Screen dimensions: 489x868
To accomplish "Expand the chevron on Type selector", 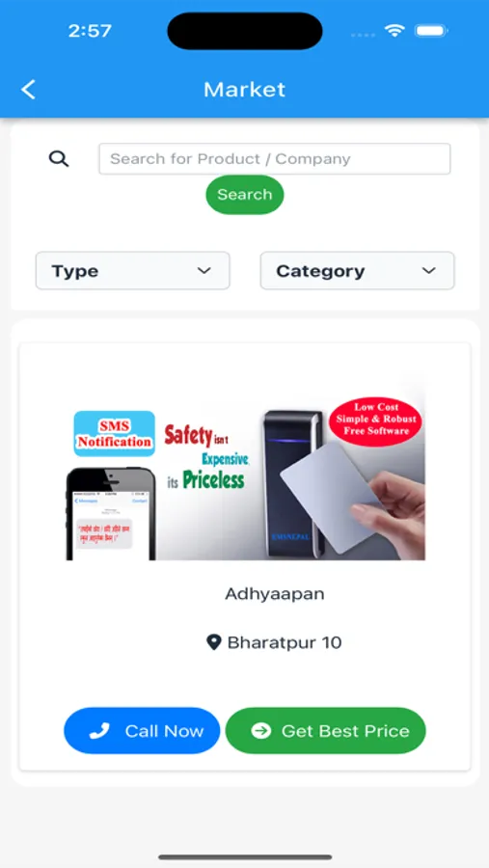I will tap(204, 271).
